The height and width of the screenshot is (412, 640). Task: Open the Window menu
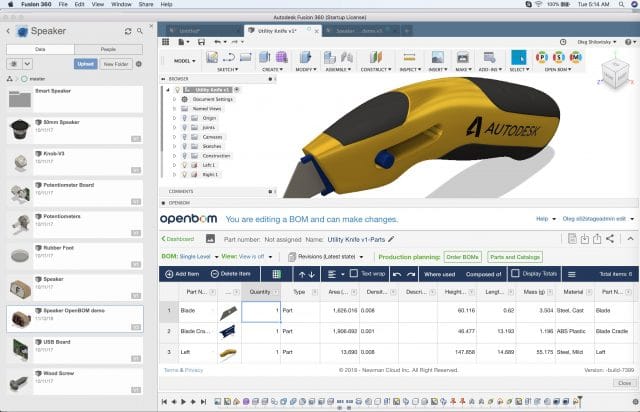[x=121, y=4]
